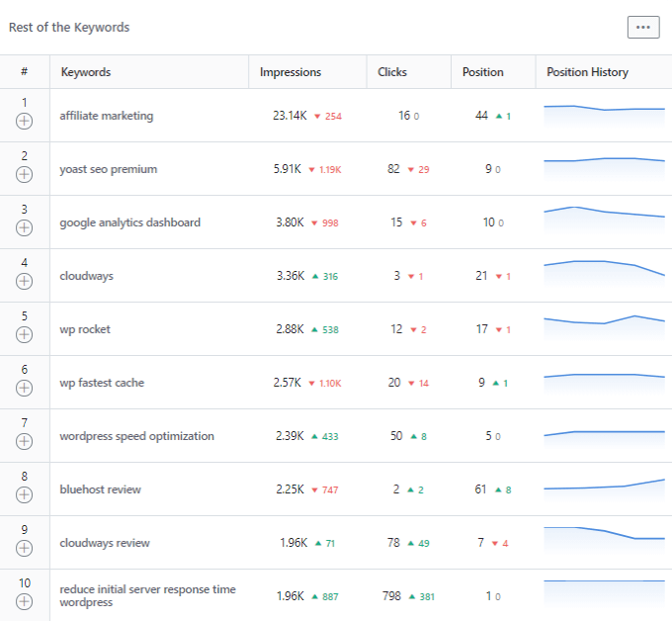The height and width of the screenshot is (621, 672).
Task: Expand the affiliate marketing row plus icon
Action: pyautogui.click(x=24, y=121)
